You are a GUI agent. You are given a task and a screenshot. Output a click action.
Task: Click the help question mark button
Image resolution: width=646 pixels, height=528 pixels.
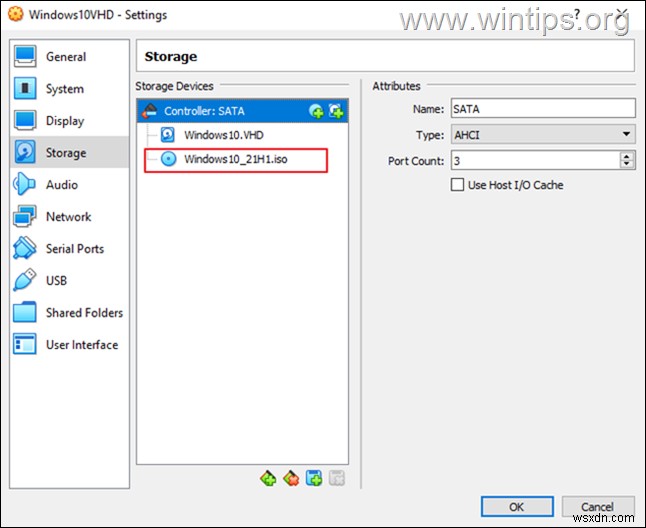tap(577, 14)
